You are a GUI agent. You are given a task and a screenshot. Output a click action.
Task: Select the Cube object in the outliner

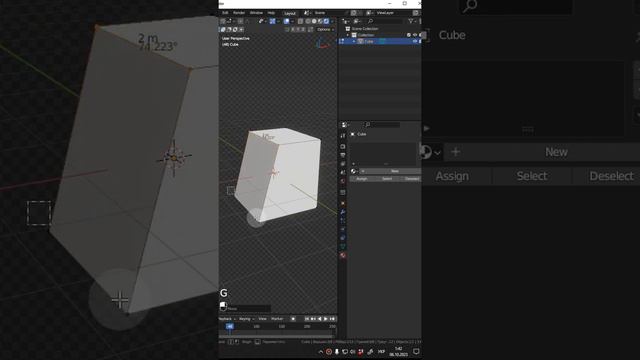click(369, 41)
